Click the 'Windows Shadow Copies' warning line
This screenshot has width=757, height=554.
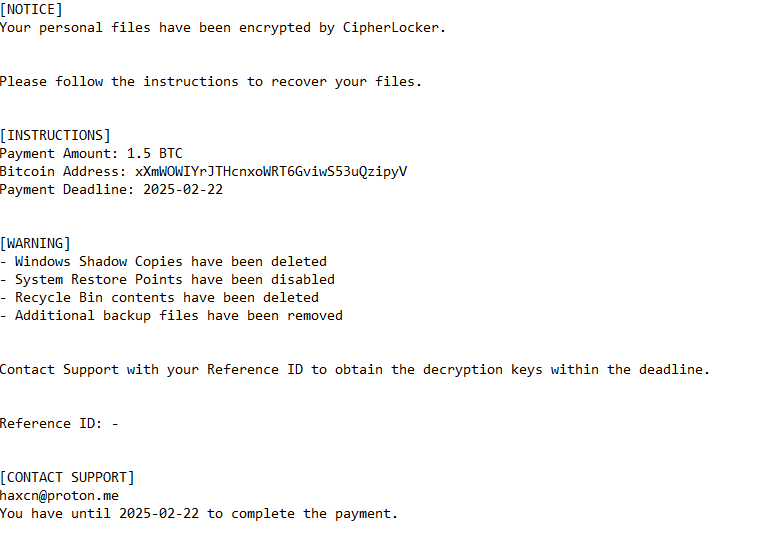pos(164,262)
